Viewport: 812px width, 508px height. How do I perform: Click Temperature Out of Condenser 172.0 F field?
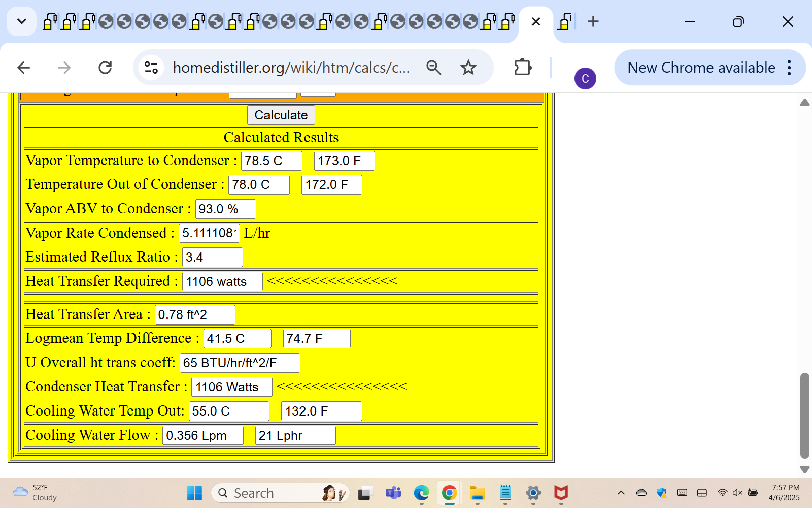point(332,184)
